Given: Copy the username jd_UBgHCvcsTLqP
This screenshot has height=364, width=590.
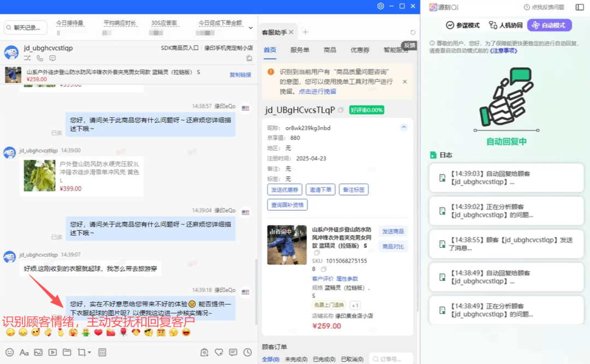Looking at the screenshot, I should (x=340, y=110).
